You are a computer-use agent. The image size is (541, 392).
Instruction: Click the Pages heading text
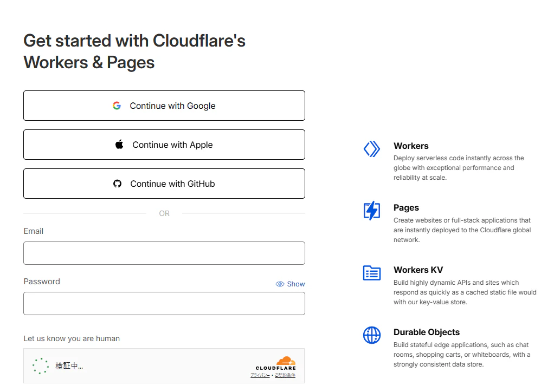[x=406, y=208]
